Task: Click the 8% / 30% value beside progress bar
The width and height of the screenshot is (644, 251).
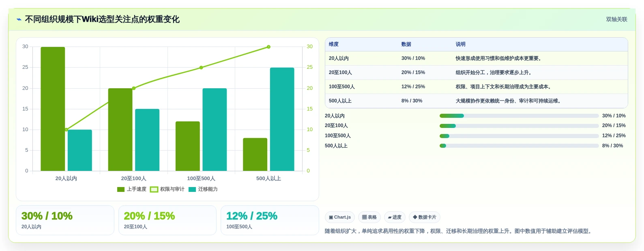Action: 612,146
